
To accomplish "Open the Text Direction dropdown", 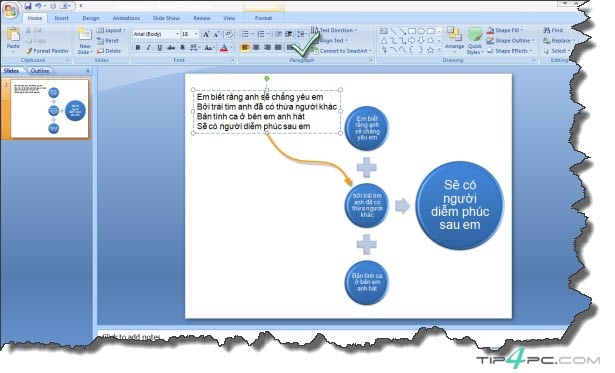I will (334, 30).
